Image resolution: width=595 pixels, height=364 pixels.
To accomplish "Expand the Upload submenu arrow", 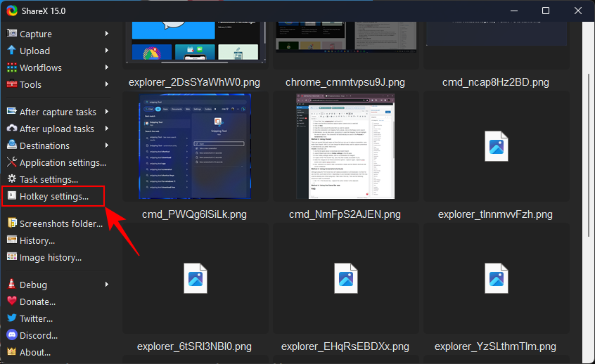I will pyautogui.click(x=107, y=51).
